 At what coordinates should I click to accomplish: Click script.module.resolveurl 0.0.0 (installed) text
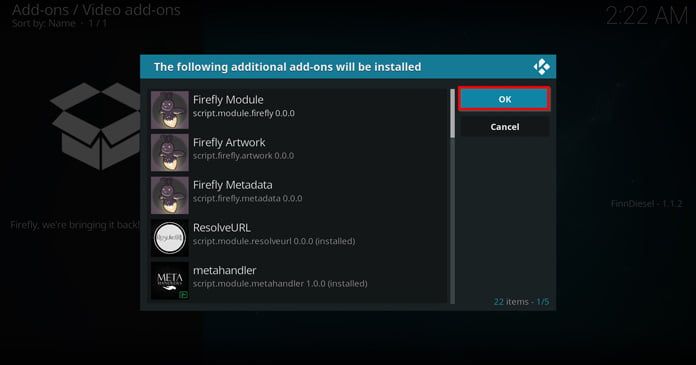click(274, 241)
